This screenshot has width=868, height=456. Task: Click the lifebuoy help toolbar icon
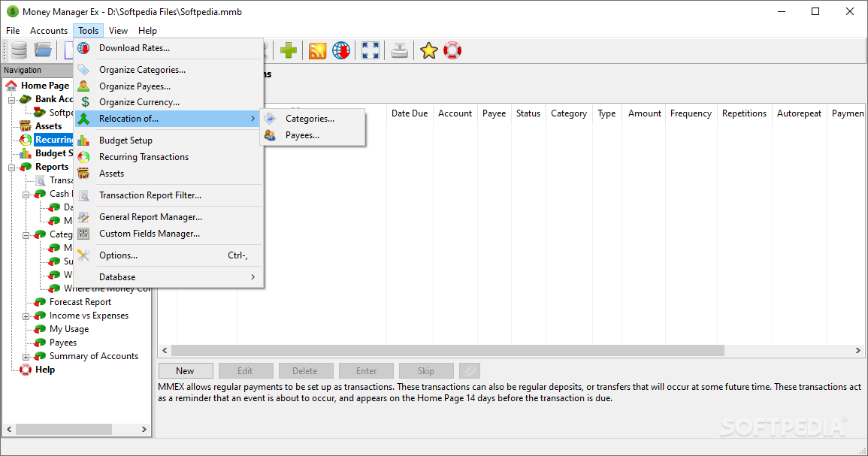452,50
